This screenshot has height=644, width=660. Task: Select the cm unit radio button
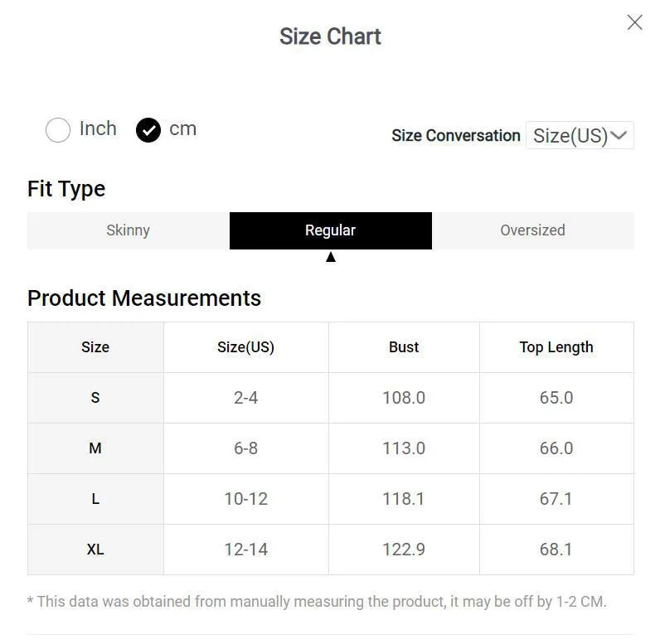148,130
